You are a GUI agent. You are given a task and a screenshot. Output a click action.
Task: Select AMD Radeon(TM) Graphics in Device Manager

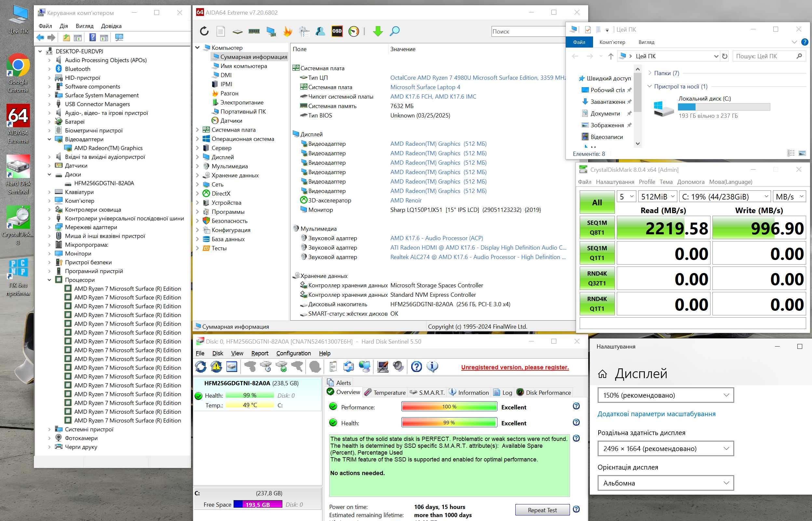[108, 148]
